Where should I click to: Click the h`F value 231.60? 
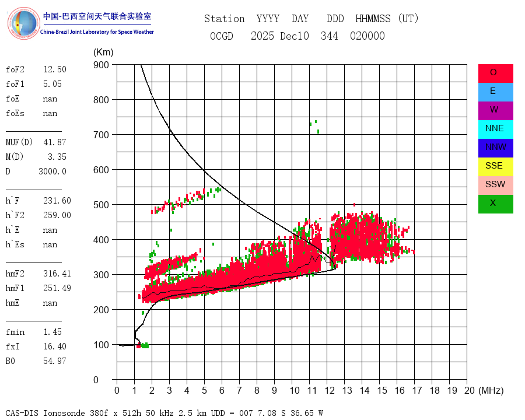pos(57,201)
